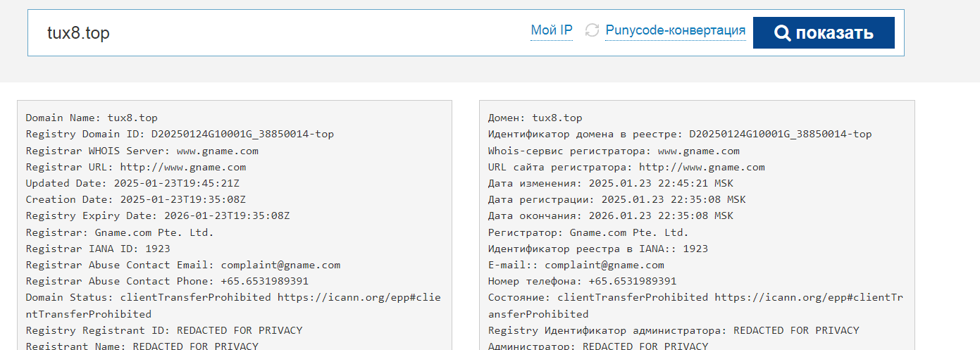Image resolution: width=980 pixels, height=350 pixels.
Task: Click the Punycode conversion arrows icon
Action: [592, 30]
